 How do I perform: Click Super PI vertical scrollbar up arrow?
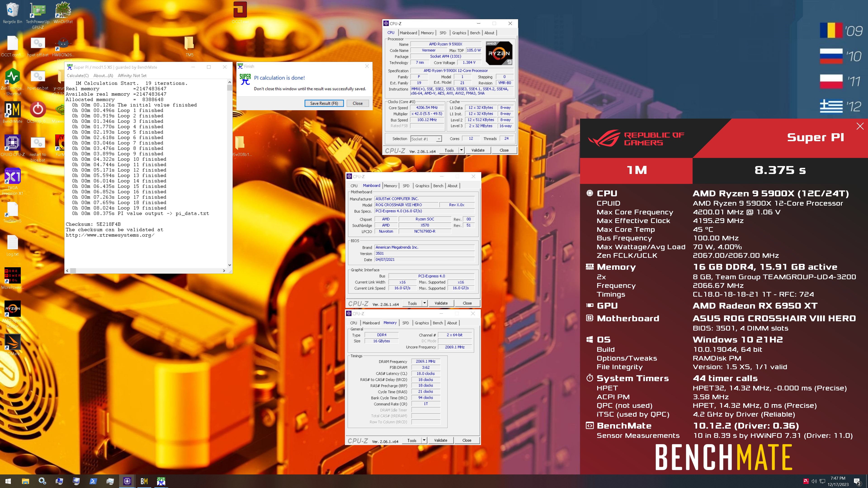pos(229,82)
